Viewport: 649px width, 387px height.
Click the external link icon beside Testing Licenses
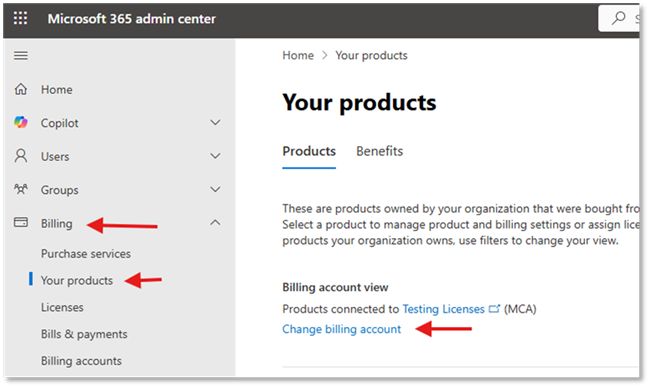pyautogui.click(x=494, y=309)
